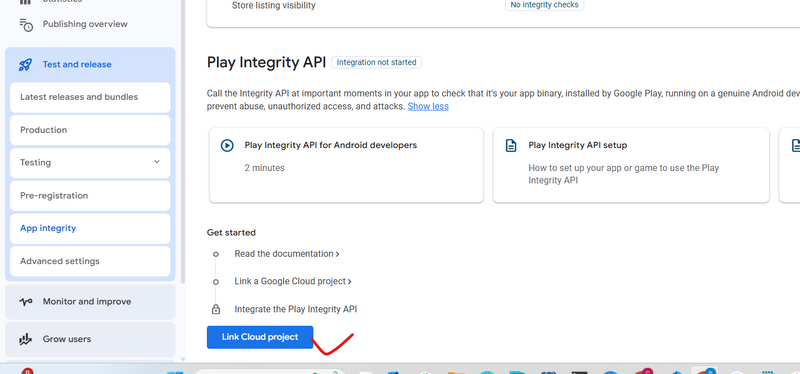The image size is (800, 374).
Task: Click the lock icon beside Integrate step
Action: coord(216,309)
